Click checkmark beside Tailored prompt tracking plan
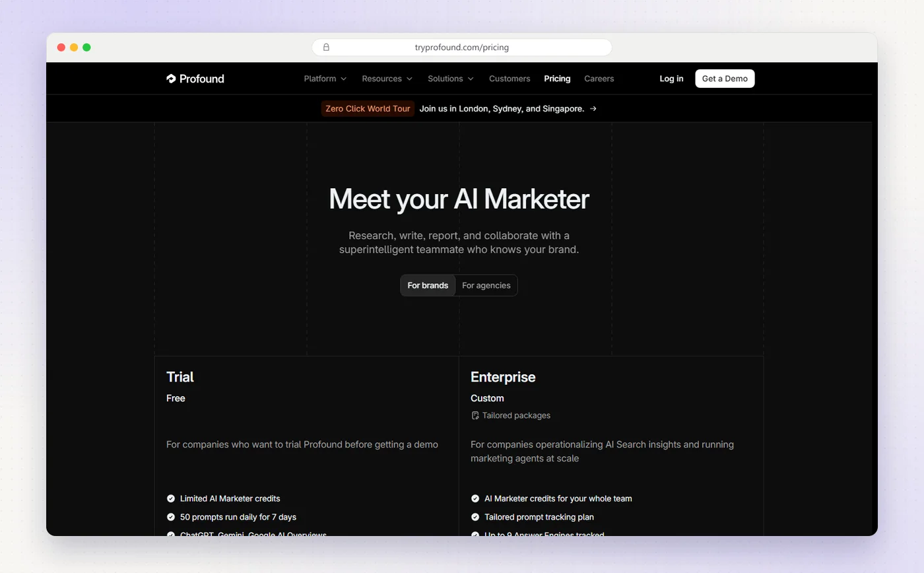The height and width of the screenshot is (573, 924). click(475, 517)
